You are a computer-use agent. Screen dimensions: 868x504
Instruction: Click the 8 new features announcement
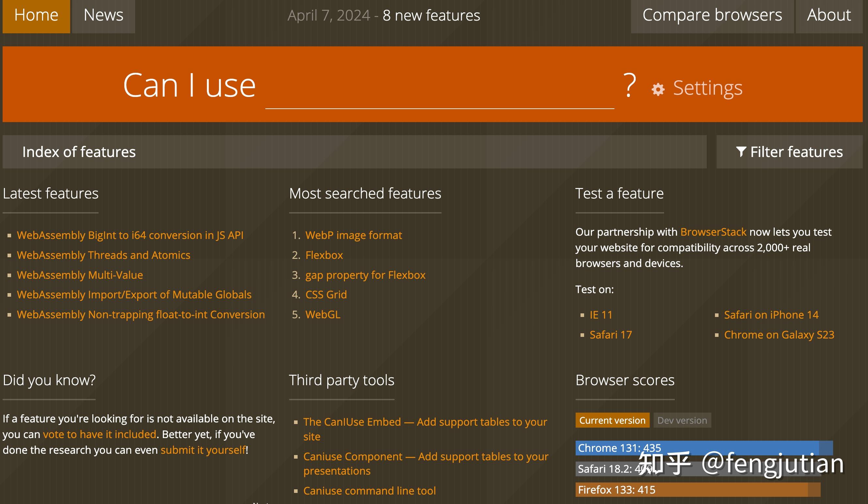click(431, 15)
